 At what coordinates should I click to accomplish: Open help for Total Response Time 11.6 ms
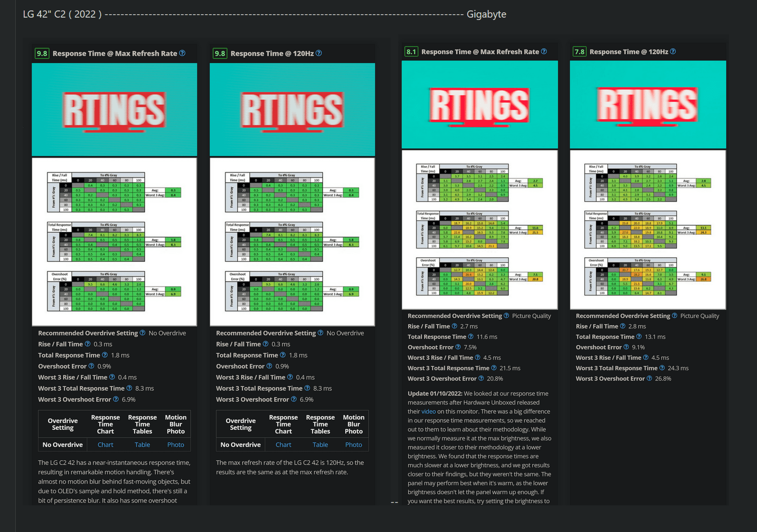click(471, 337)
